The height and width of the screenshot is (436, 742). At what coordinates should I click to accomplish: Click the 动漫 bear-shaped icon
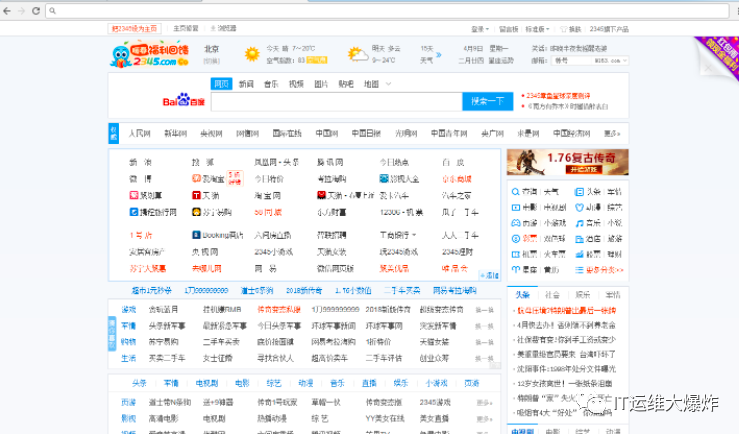(579, 207)
